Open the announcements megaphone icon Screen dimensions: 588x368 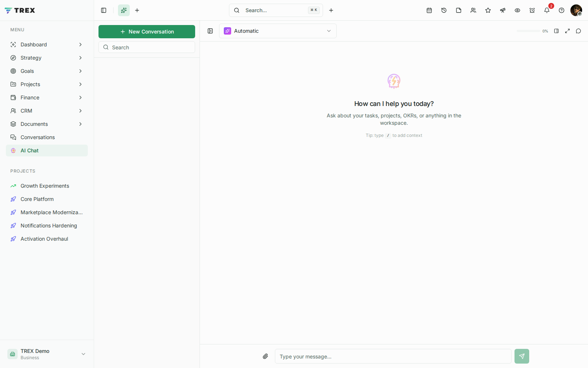coord(503,10)
